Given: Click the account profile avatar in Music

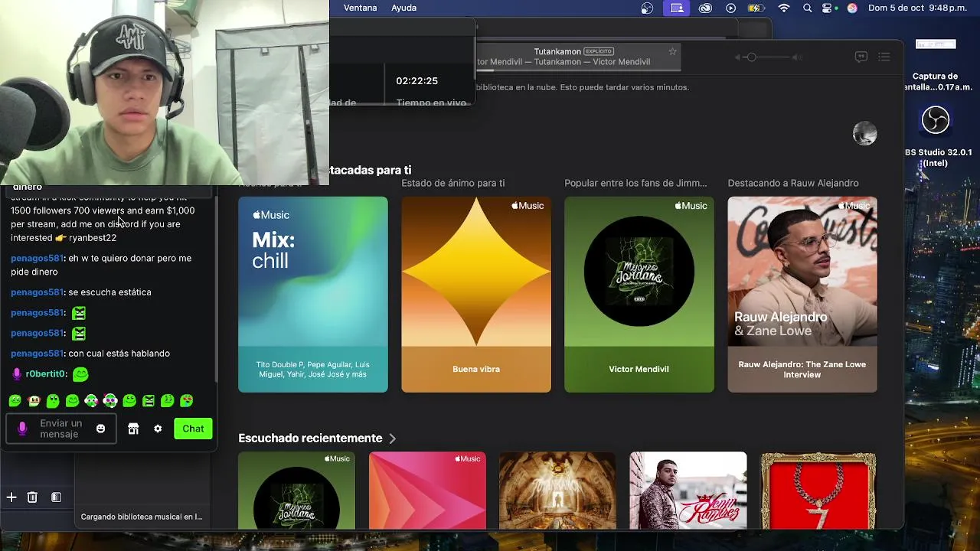Looking at the screenshot, I should coord(864,133).
